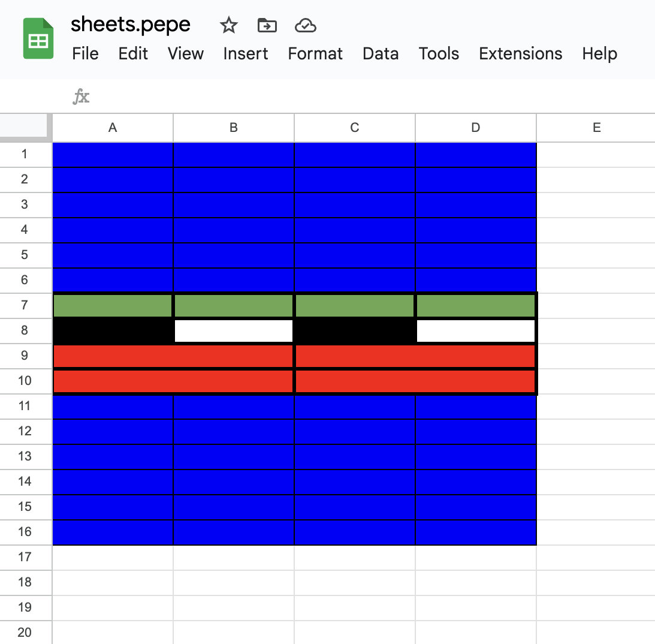Click empty cell C19
Viewport: 655px width, 644px height.
(355, 607)
